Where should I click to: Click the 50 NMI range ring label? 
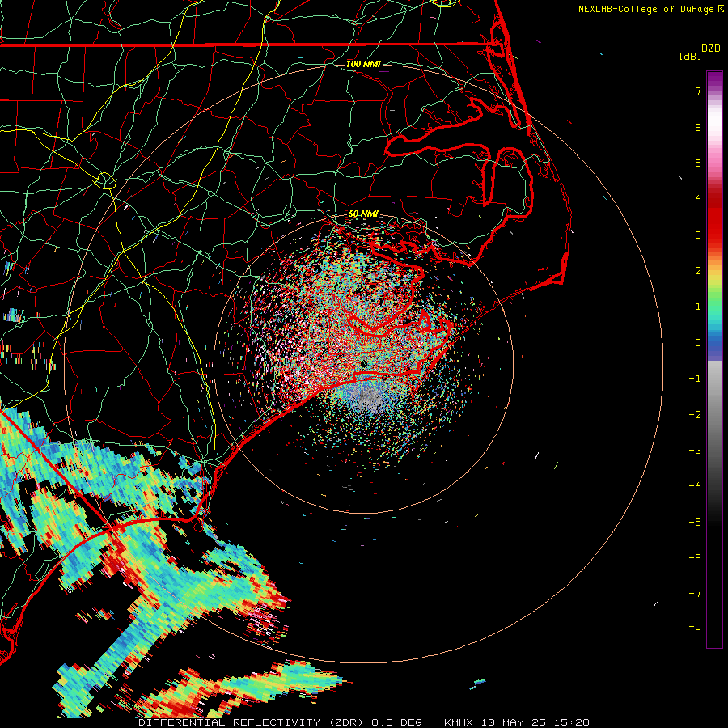coord(363,214)
